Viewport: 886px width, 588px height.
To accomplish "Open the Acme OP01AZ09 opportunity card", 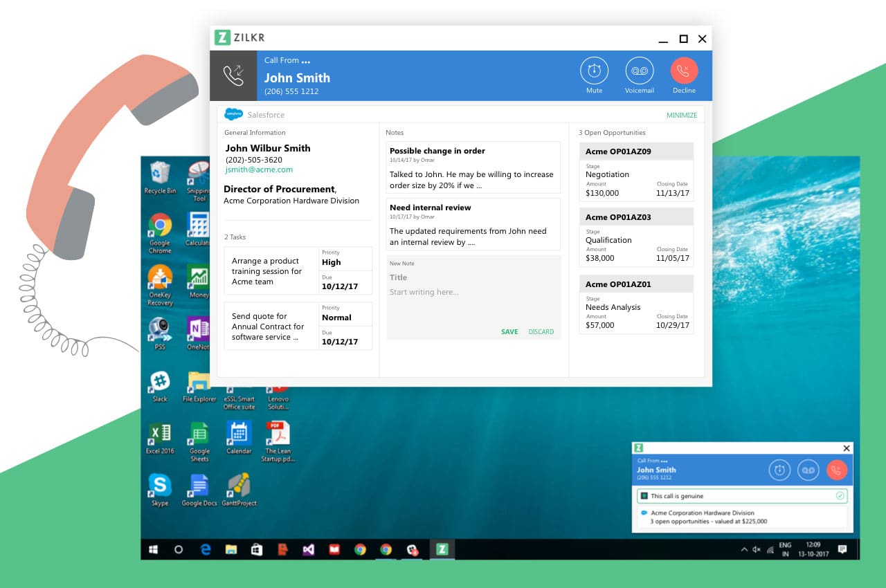I will click(x=635, y=171).
